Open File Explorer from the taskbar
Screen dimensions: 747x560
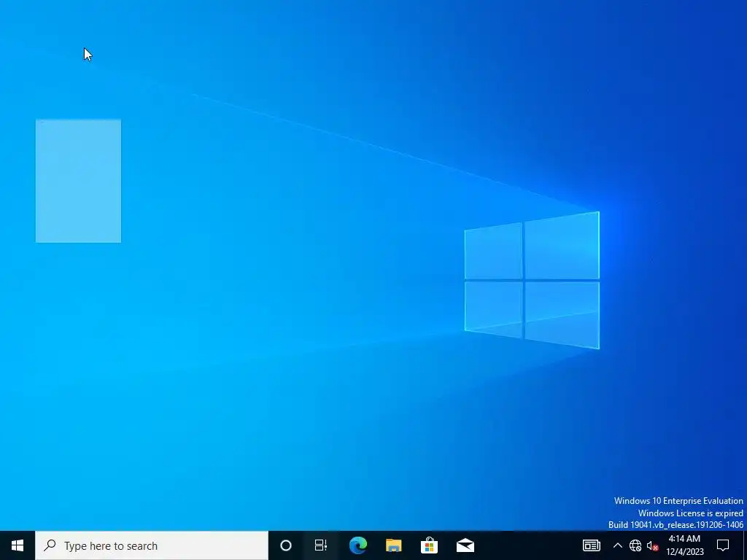[393, 545]
